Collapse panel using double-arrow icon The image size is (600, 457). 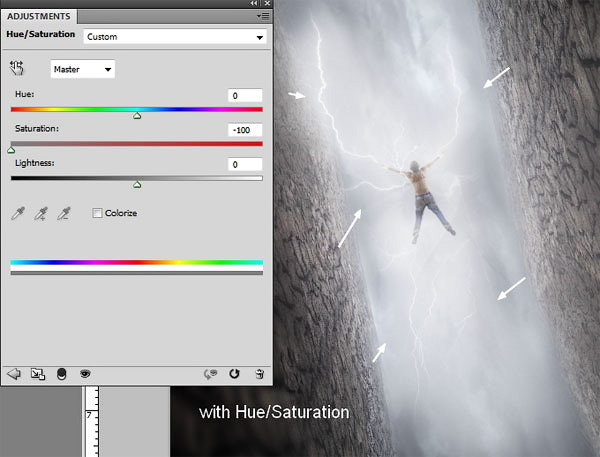click(254, 3)
